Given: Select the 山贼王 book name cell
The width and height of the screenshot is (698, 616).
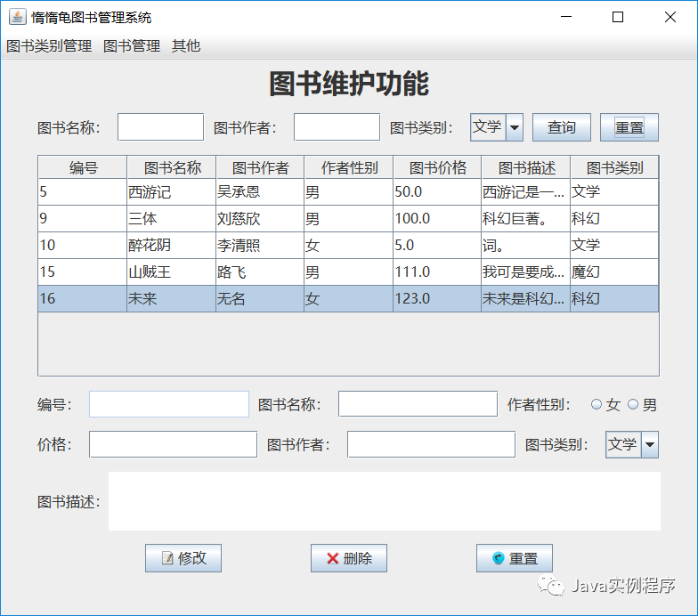Looking at the screenshot, I should 171,272.
